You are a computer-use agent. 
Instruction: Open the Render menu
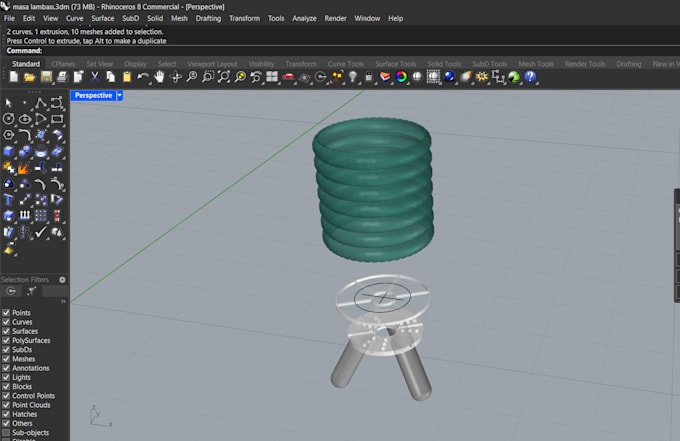pos(335,18)
